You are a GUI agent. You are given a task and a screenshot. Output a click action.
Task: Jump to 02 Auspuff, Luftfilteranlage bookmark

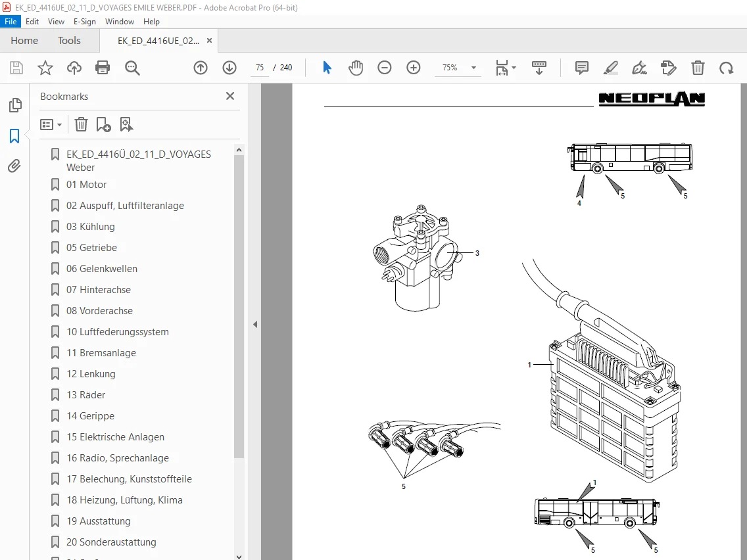125,205
